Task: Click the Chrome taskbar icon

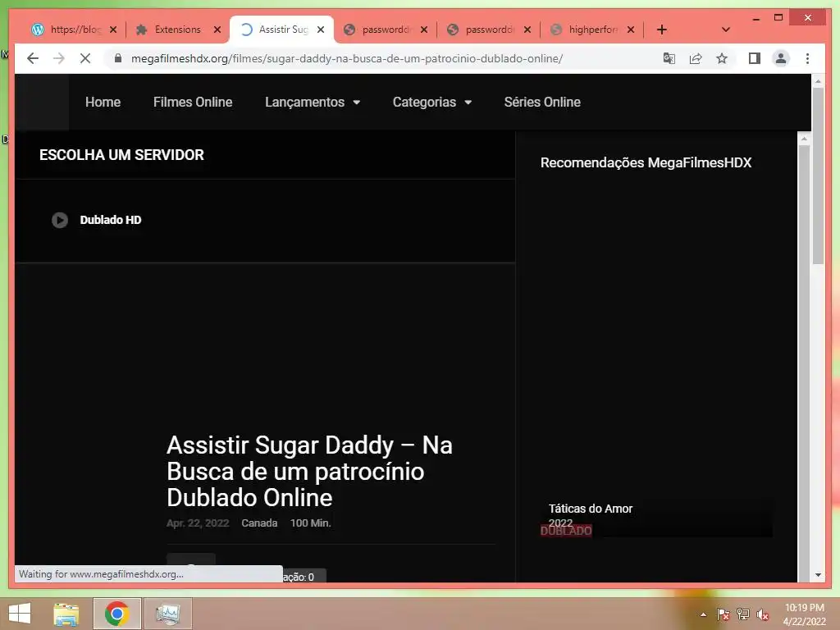Action: coord(116,614)
